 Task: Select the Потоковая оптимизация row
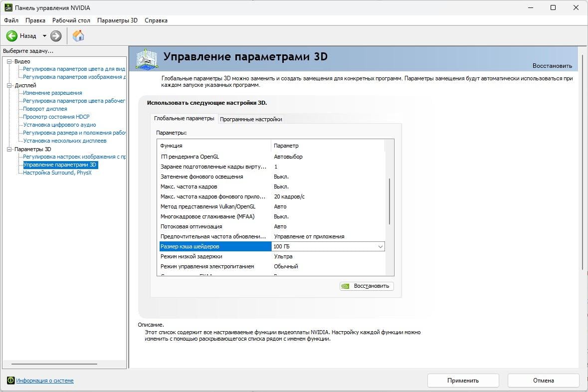coord(271,226)
